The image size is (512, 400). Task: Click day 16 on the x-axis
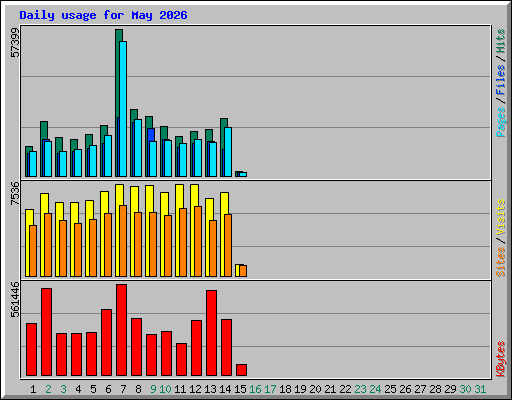255,389
